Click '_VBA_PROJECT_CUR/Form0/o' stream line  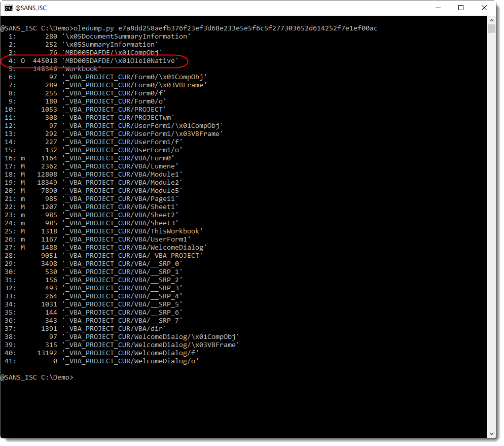tap(86, 101)
